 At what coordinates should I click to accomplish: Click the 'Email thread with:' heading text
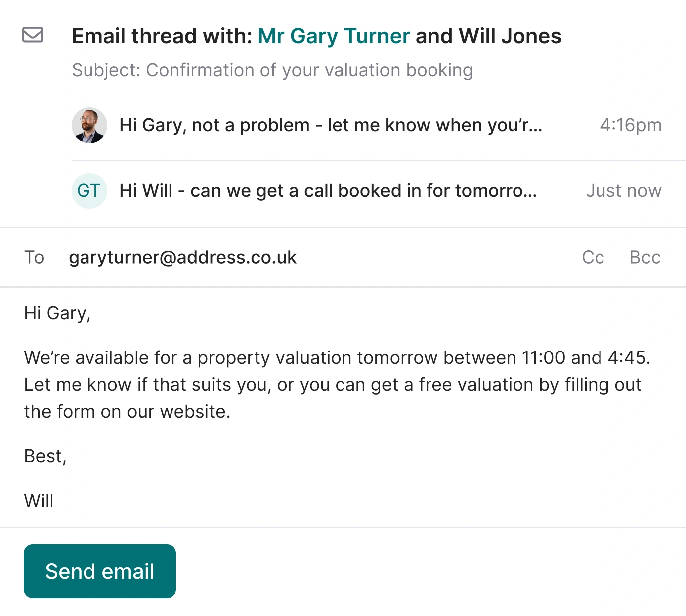click(162, 36)
